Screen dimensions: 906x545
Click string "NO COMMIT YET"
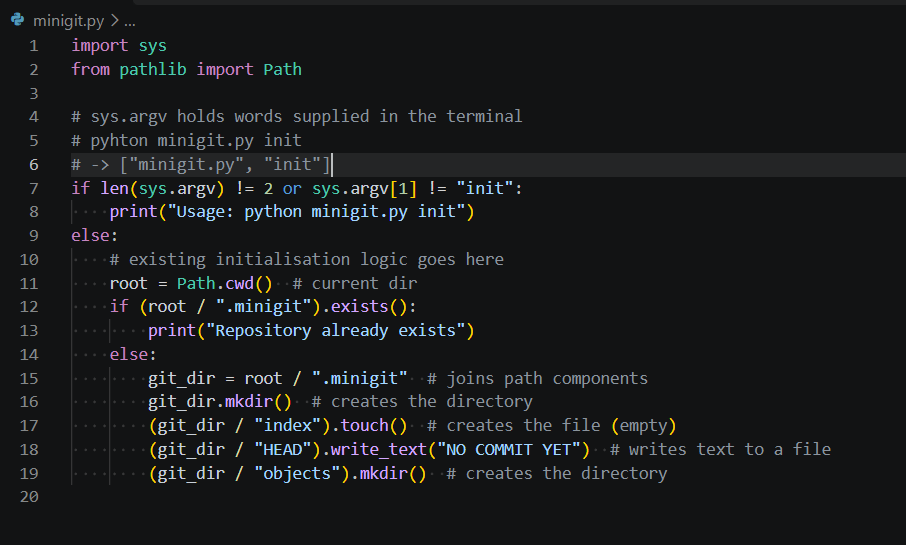508,450
